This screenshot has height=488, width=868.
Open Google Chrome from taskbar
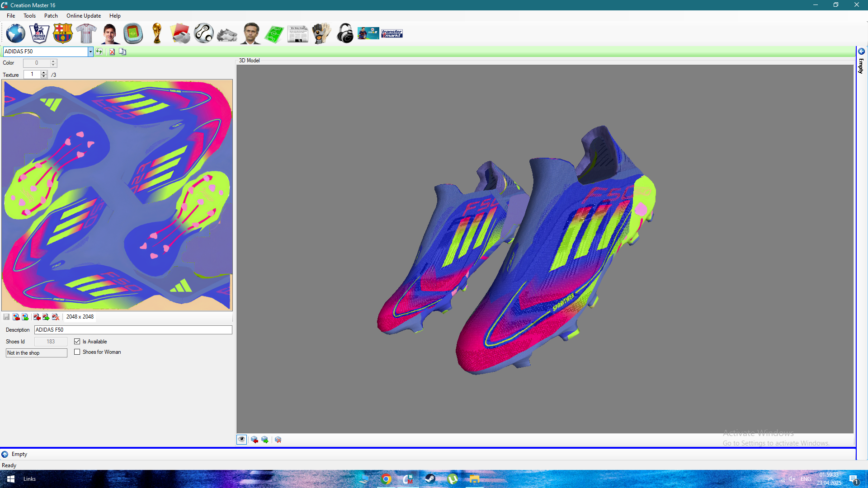coord(386,479)
